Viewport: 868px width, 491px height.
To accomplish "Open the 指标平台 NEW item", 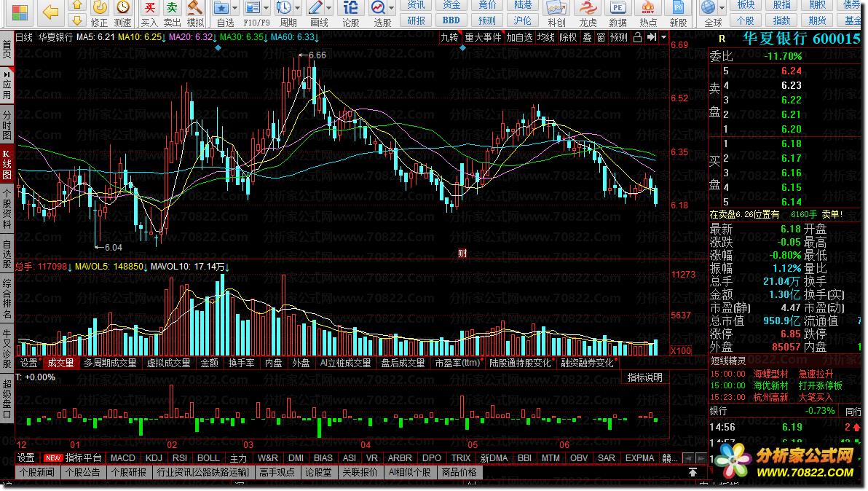I will point(74,457).
